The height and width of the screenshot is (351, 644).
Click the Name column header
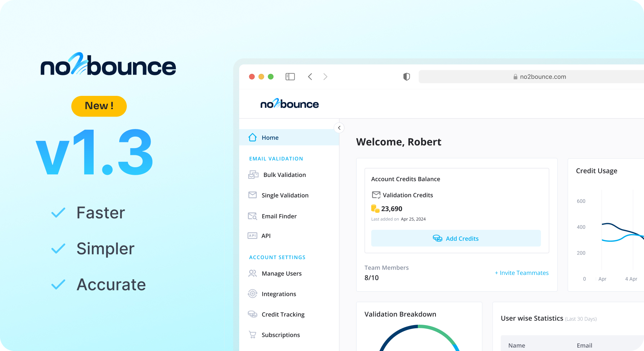click(516, 345)
